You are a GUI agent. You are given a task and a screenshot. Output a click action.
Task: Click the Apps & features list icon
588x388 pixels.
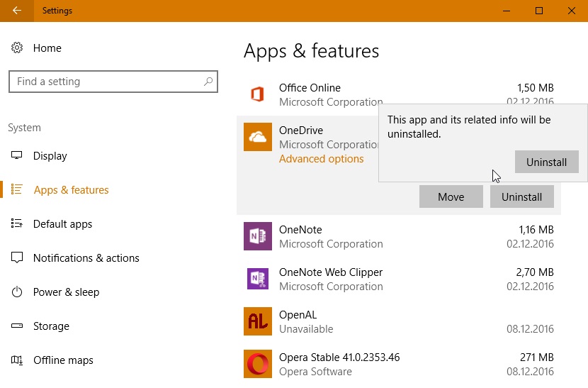[x=17, y=189]
